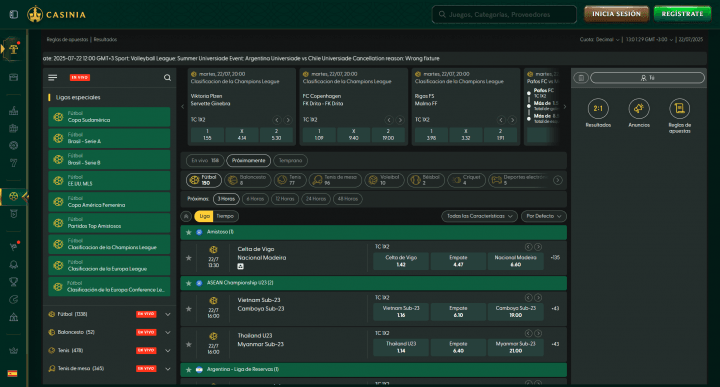720x387 pixels.
Task: Open the Resultados link at top
Action: tap(105, 39)
